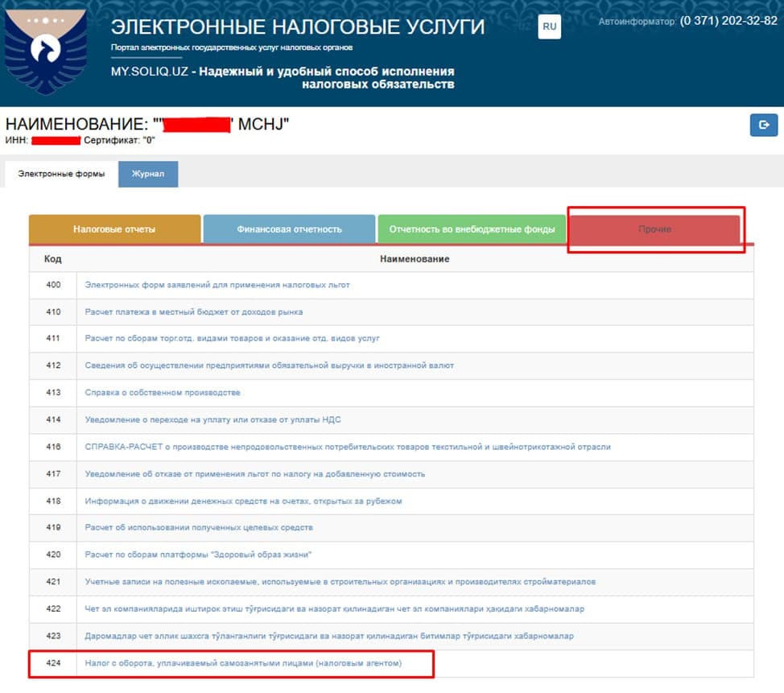Viewport: 784px width, 693px height.
Task: Open form 421 about полезные ископаемые
Action: [x=340, y=580]
